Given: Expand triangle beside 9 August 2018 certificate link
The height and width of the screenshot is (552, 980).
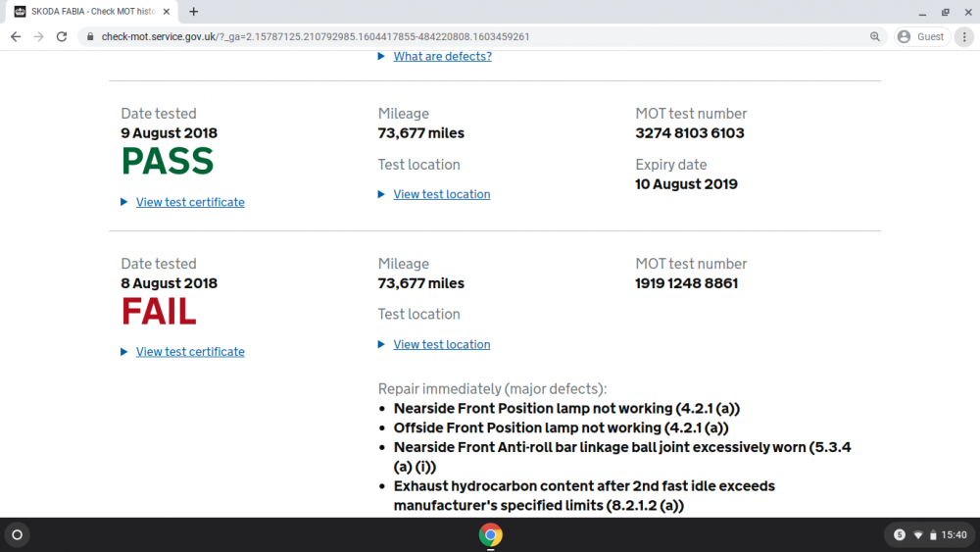Looking at the screenshot, I should point(123,202).
